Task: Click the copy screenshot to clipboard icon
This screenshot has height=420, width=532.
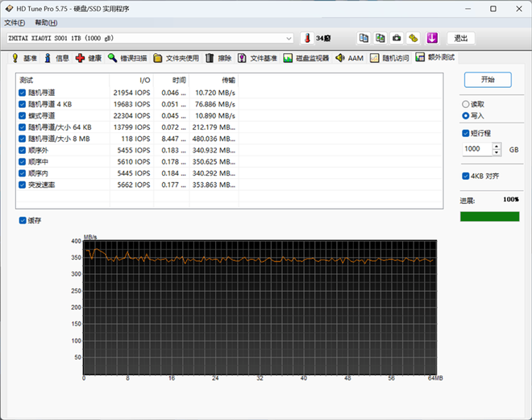Action: click(380, 38)
